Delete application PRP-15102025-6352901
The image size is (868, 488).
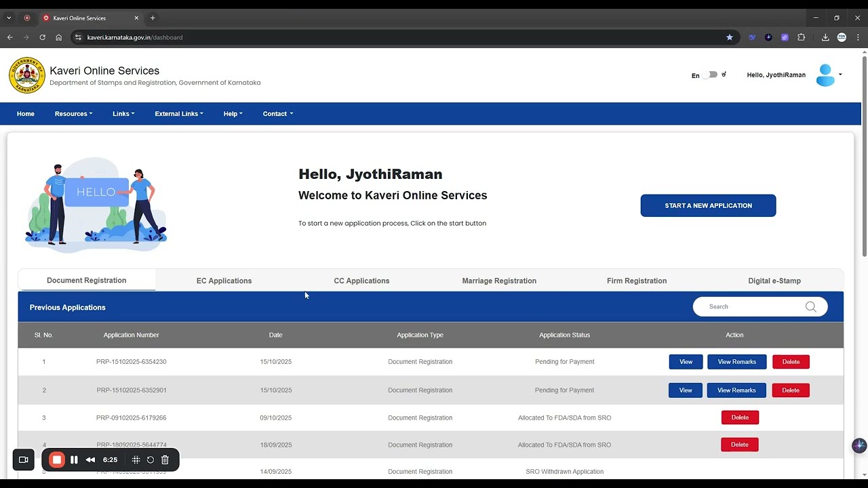pyautogui.click(x=791, y=390)
